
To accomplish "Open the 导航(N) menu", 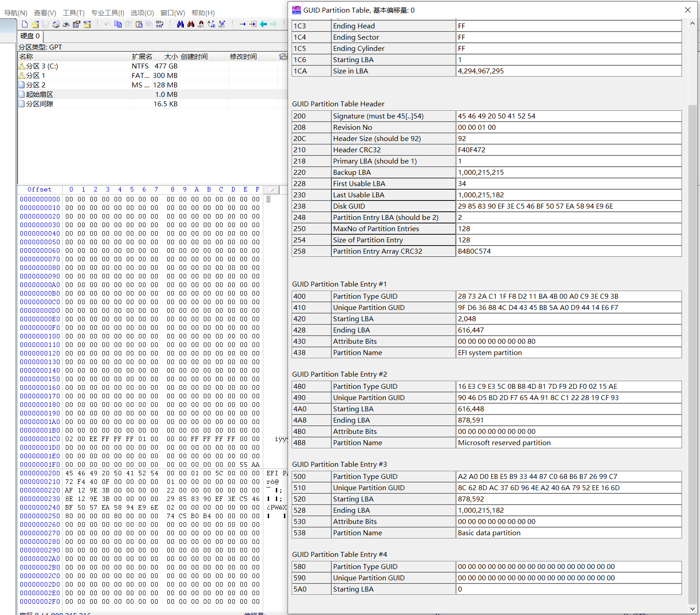I will (16, 13).
